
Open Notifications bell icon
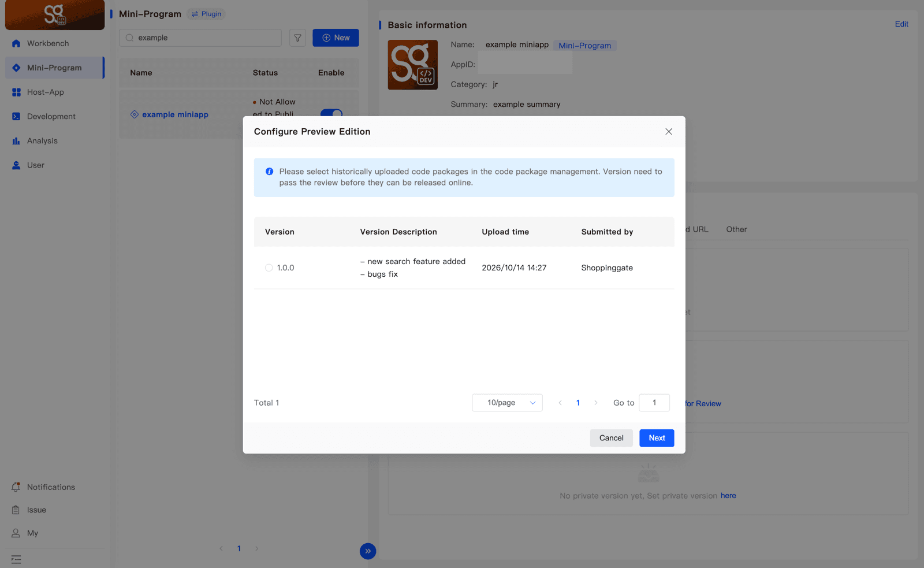coord(16,487)
